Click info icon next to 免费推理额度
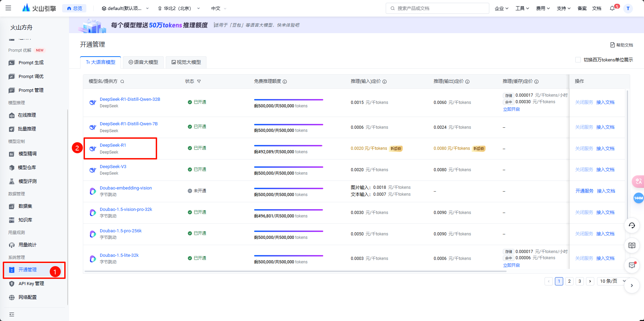 [285, 81]
